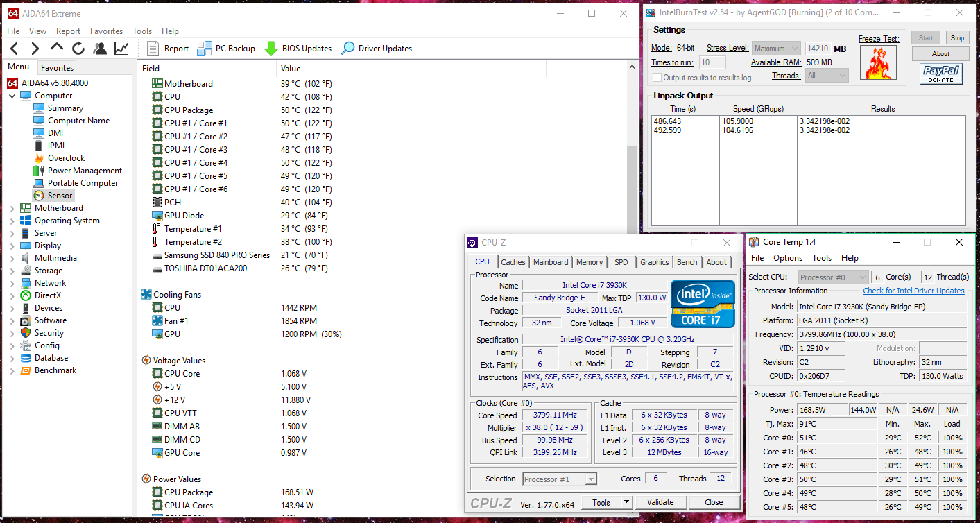Open BIOS Updates from the toolbar
The height and width of the screenshot is (523, 980).
[298, 49]
